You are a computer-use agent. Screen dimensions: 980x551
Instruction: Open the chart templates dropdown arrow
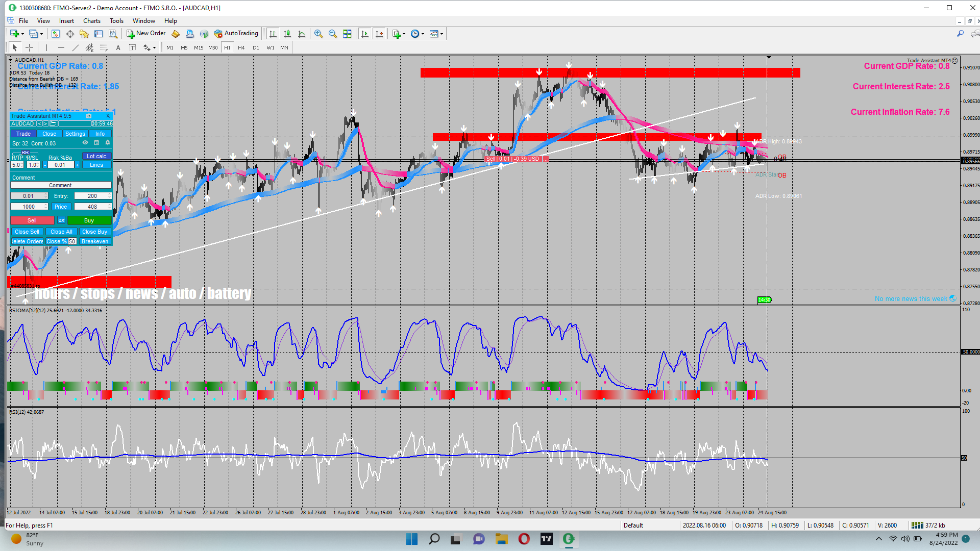coord(442,34)
